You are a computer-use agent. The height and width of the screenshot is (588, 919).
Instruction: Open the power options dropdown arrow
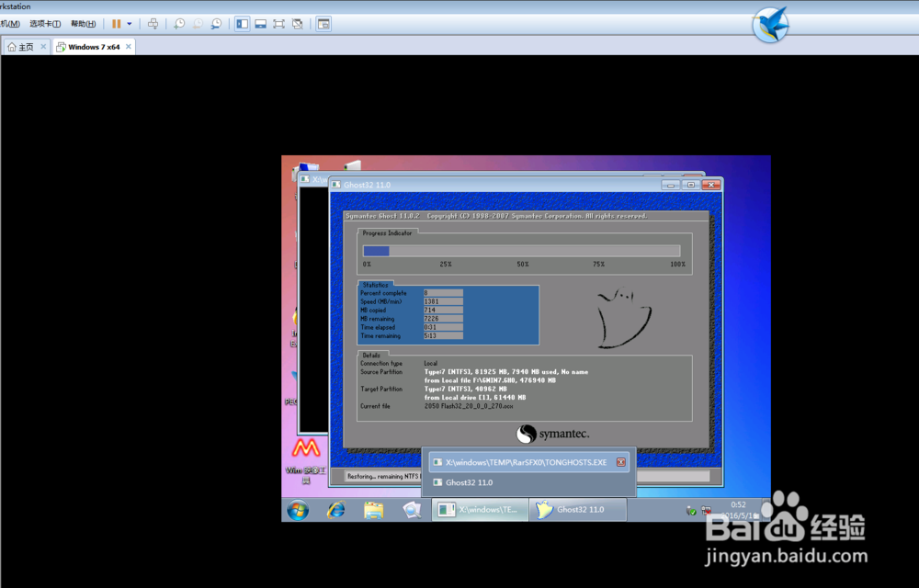click(x=130, y=24)
